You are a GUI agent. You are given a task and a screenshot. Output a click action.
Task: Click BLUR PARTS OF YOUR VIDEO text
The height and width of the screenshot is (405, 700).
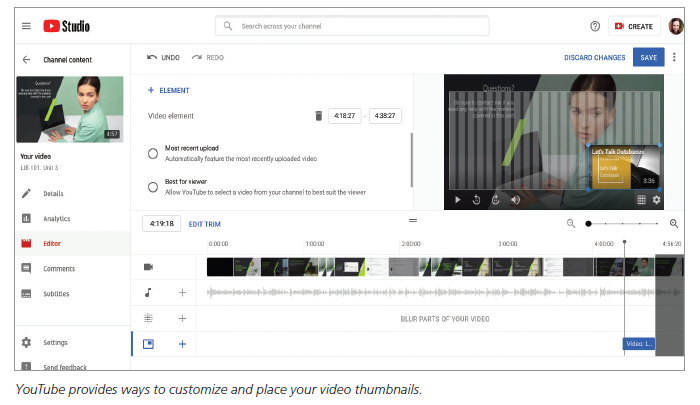coord(445,319)
